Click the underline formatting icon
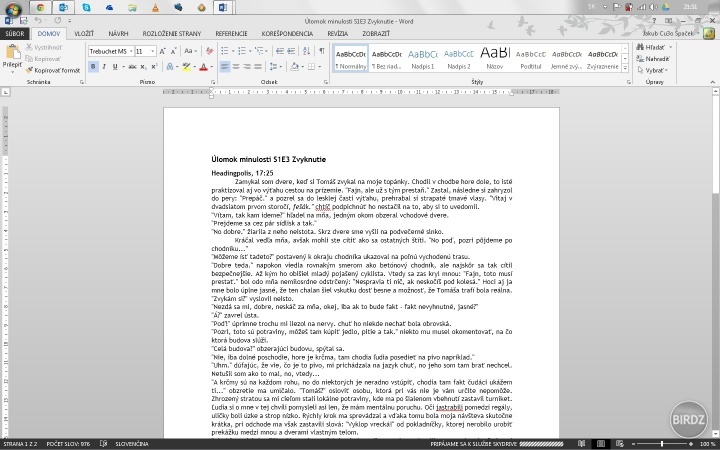This screenshot has width=720, height=450. pos(116,67)
